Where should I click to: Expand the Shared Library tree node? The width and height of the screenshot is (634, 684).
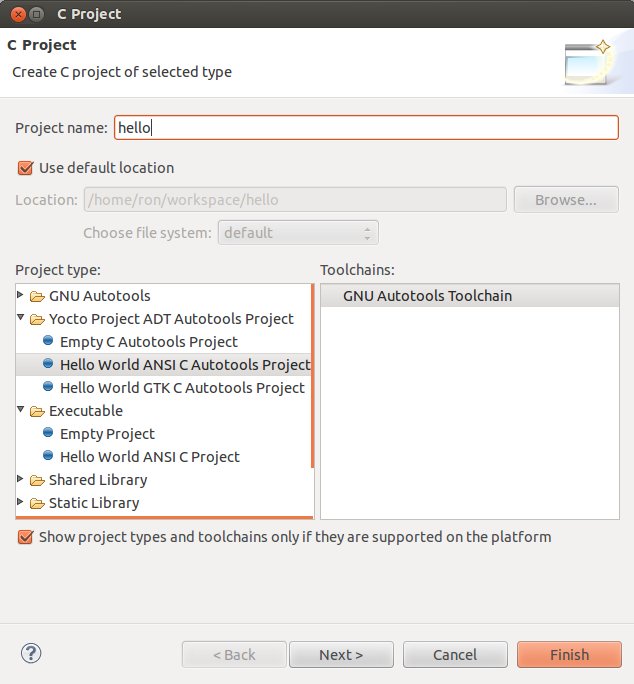pyautogui.click(x=21, y=480)
